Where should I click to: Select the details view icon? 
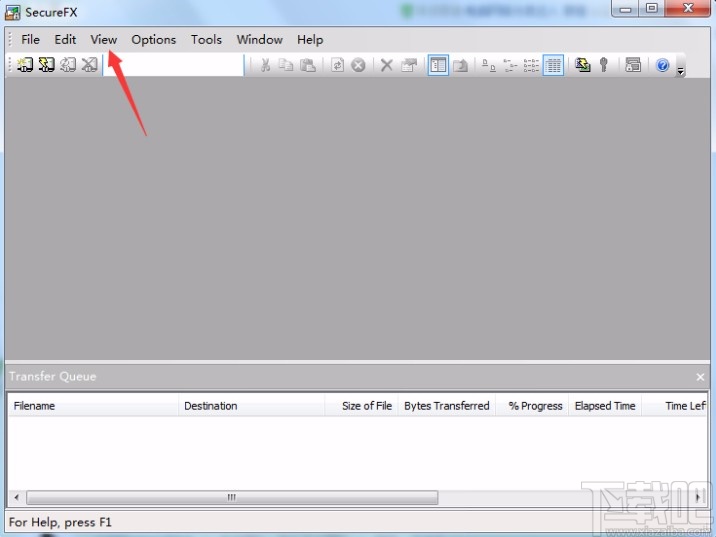point(553,65)
